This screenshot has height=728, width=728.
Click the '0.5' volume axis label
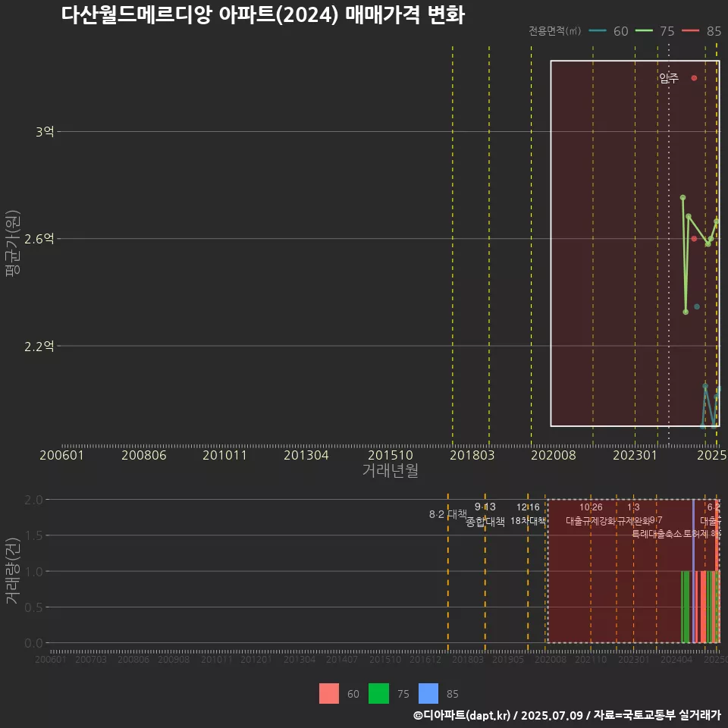pyautogui.click(x=33, y=607)
